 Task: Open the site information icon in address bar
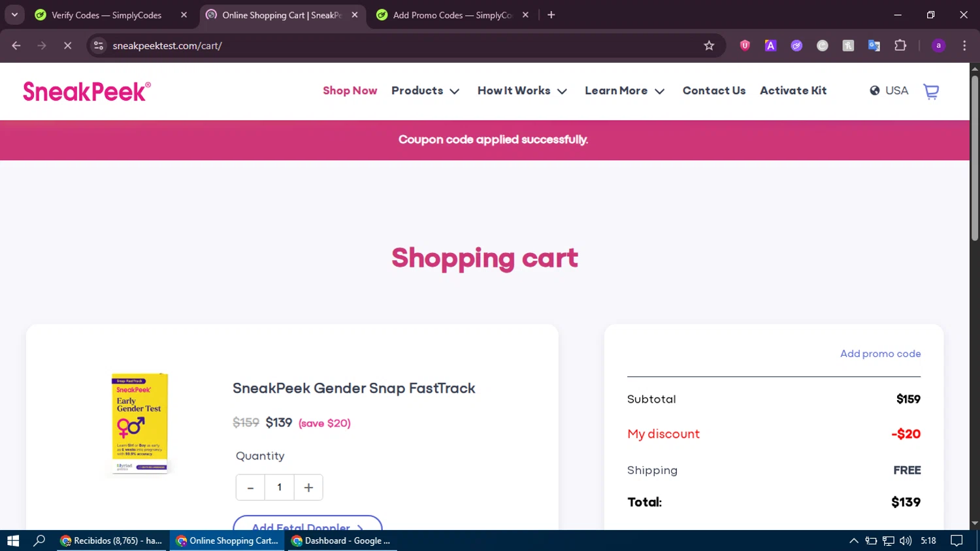[99, 46]
